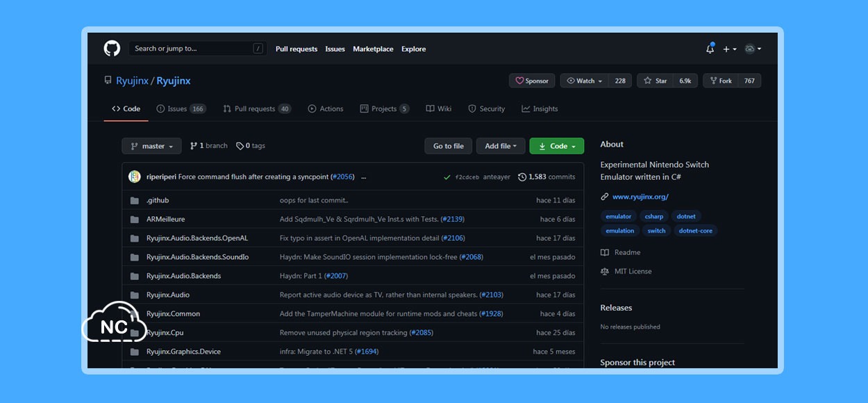Screen dimensions: 868x403
Task: Open the plus create-new dropdown
Action: (728, 49)
